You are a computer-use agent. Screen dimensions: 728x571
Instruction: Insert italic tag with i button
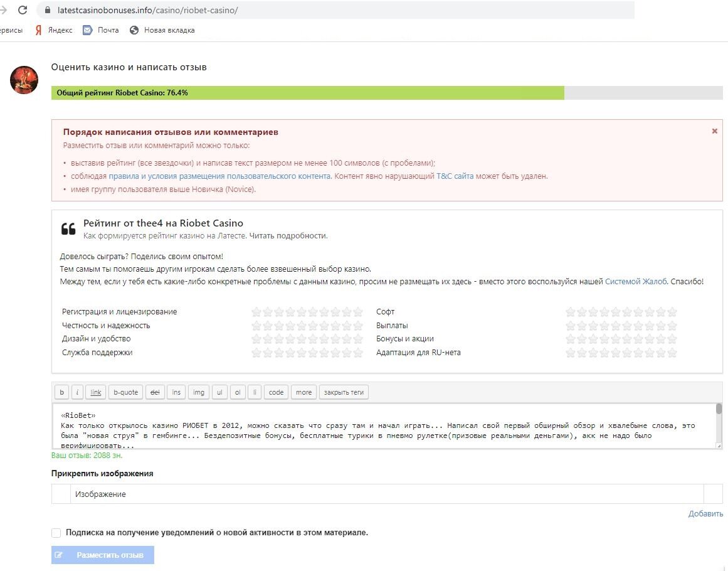coord(77,392)
